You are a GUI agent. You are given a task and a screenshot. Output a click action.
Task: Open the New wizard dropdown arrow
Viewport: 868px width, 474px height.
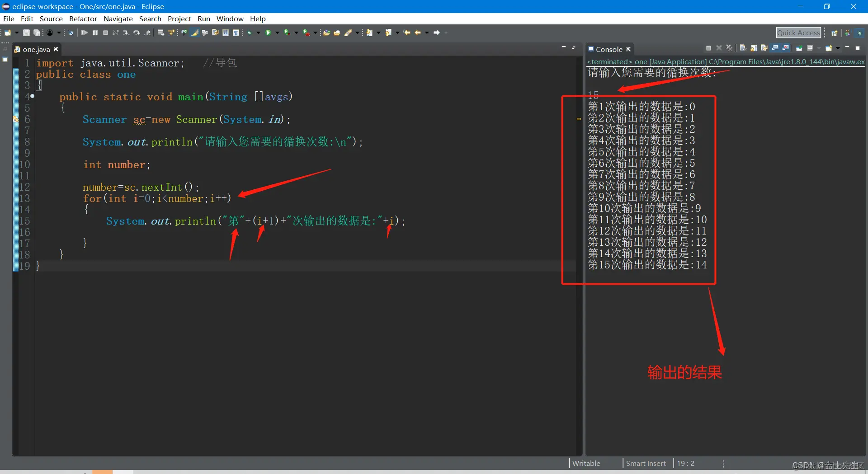tap(17, 33)
